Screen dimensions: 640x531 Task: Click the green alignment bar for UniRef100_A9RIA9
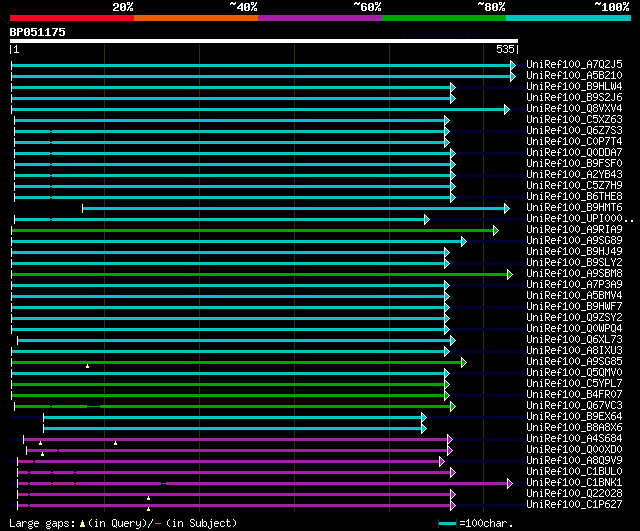255,231
